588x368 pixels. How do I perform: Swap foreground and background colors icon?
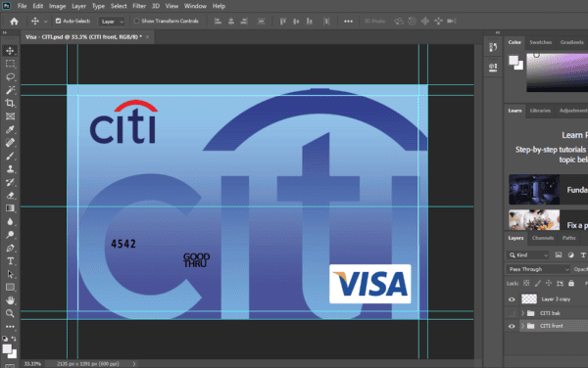pyautogui.click(x=14, y=339)
